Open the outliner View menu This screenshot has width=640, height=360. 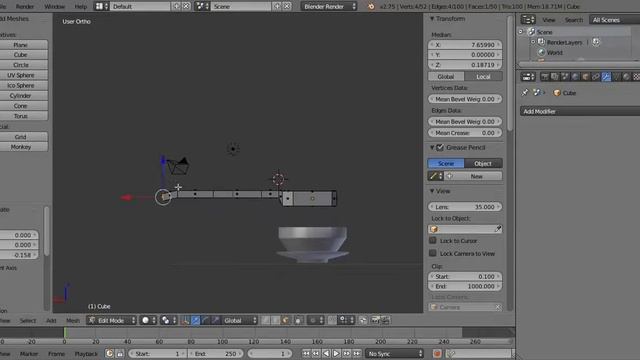tap(549, 20)
